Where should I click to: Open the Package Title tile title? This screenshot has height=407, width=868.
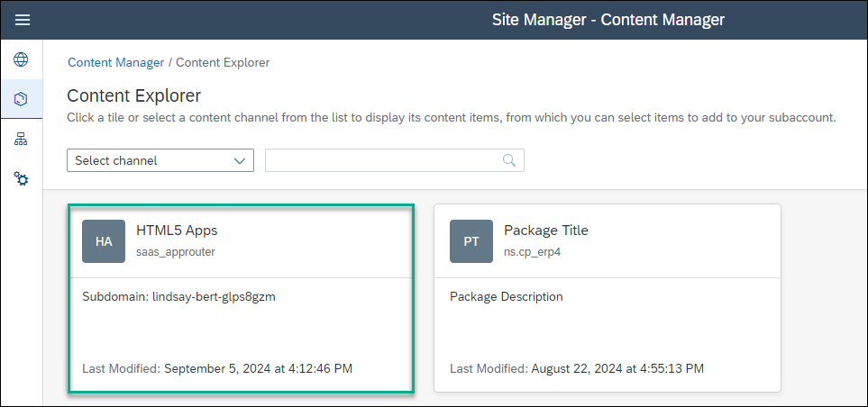[546, 231]
